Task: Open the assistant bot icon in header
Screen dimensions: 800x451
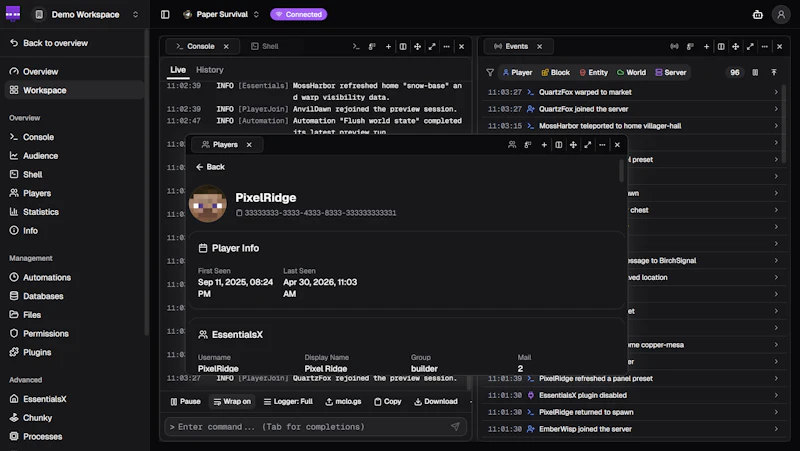Action: 758,14
